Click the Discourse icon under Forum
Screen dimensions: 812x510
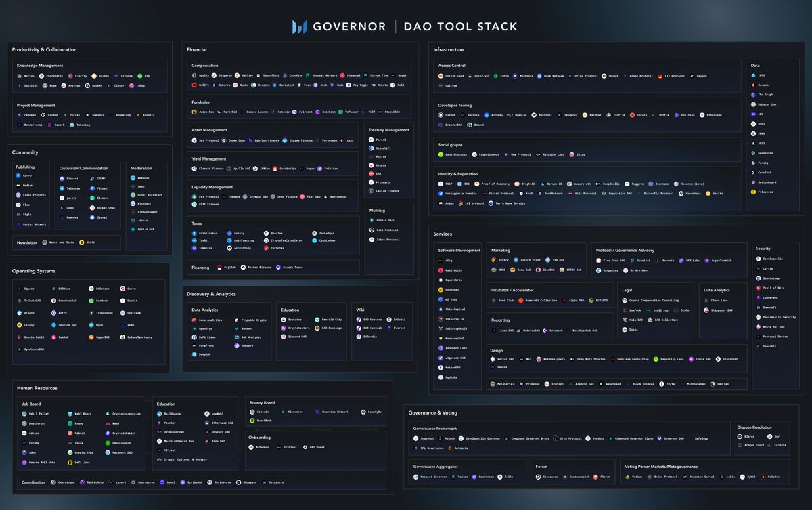point(538,477)
